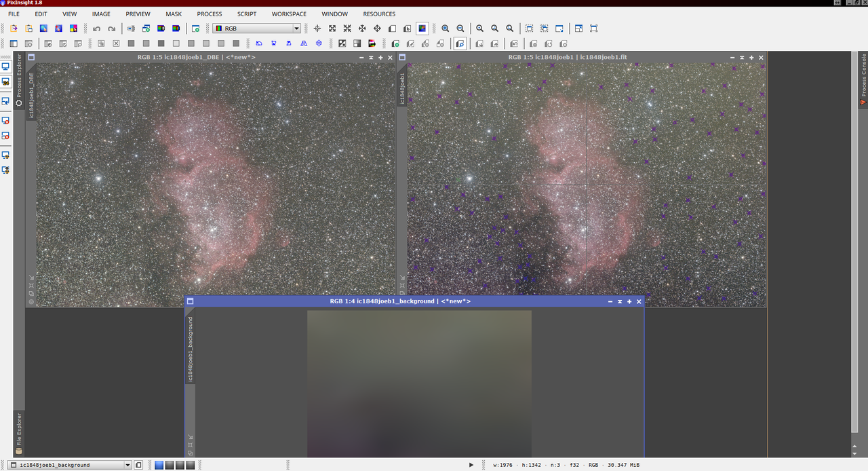Select the highlighted preview zoom mode icon
Viewport: 868px width, 471px height.
460,43
